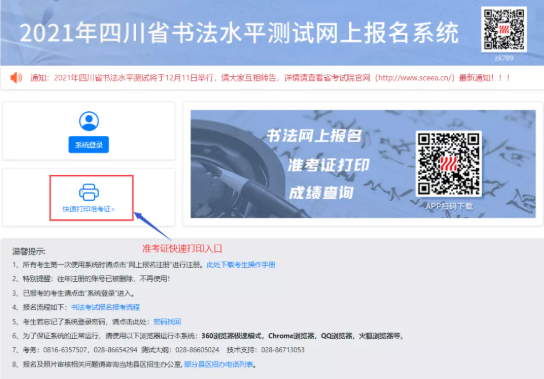Click the 系统登录 blue button
The image size is (544, 379).
click(x=89, y=144)
